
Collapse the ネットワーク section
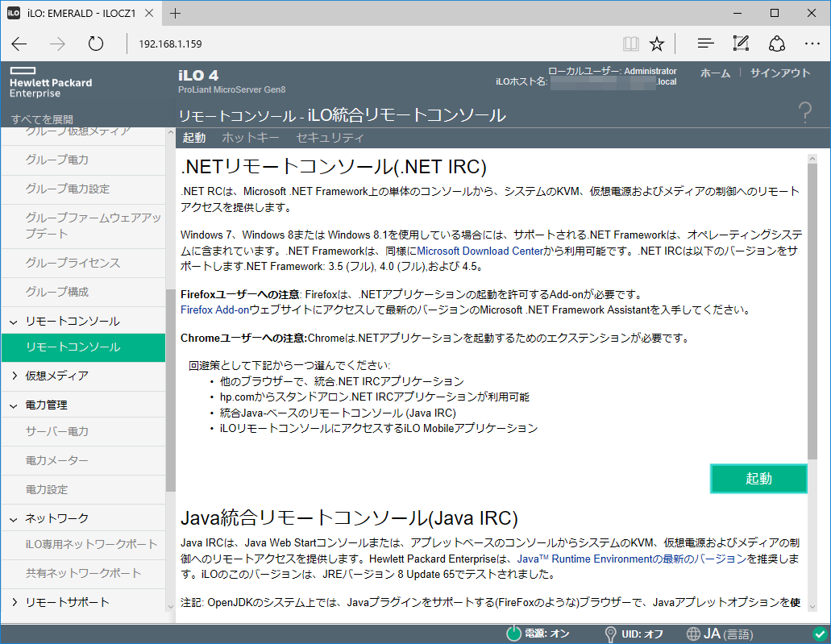[14, 519]
